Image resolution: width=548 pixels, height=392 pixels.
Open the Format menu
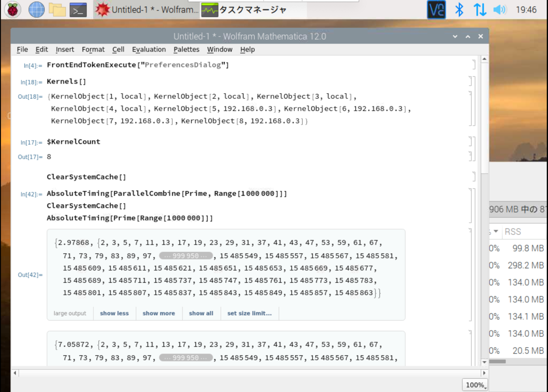(93, 49)
